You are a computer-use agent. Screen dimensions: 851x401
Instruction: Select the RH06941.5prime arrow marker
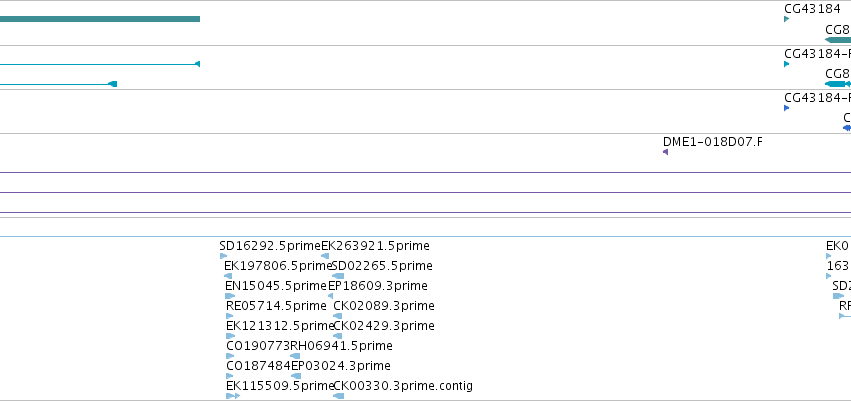(x=295, y=356)
